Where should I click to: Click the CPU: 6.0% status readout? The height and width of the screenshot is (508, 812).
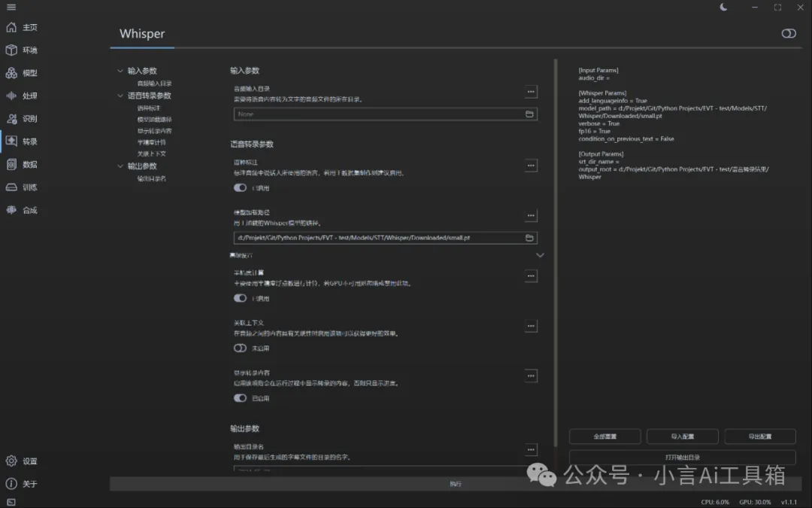pos(715,502)
